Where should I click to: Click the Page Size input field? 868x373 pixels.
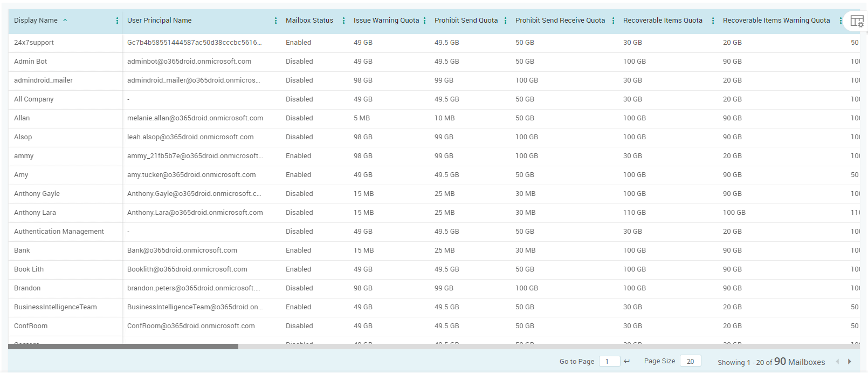click(690, 361)
